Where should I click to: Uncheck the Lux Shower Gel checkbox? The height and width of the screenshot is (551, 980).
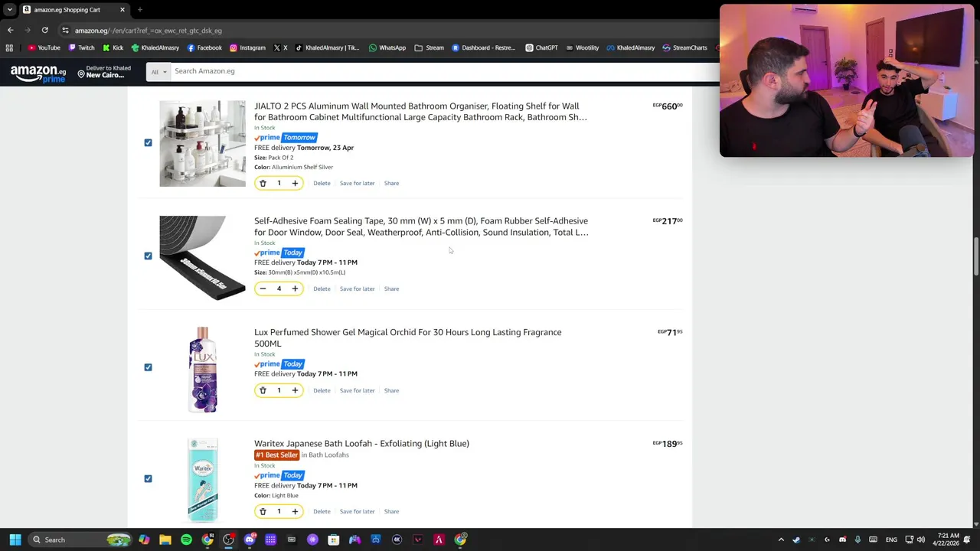pyautogui.click(x=148, y=367)
